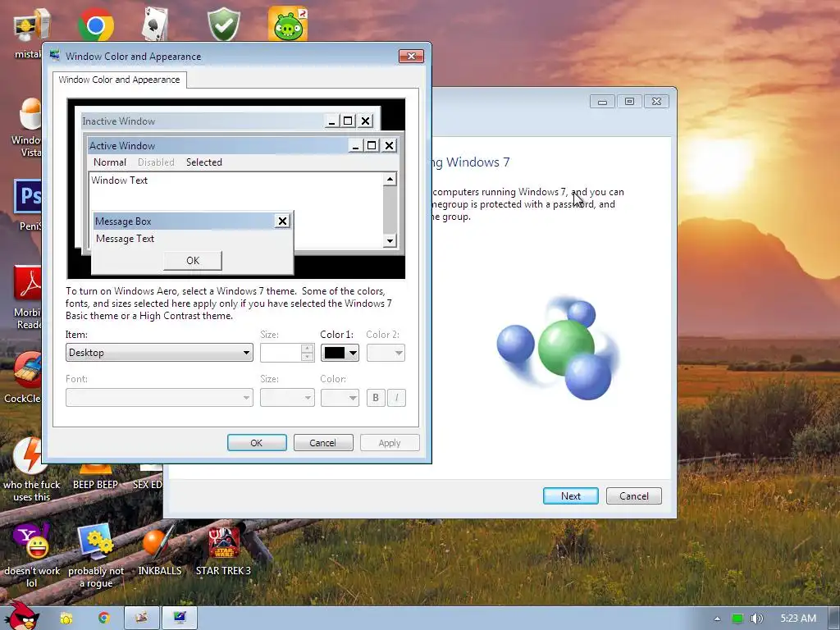Select the 'Selected' preview menu item

[x=204, y=162]
